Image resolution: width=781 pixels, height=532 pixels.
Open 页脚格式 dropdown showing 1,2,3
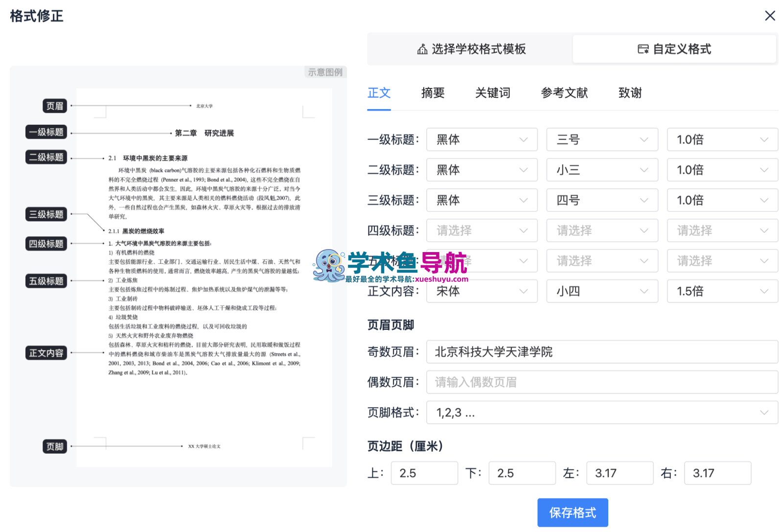point(601,413)
